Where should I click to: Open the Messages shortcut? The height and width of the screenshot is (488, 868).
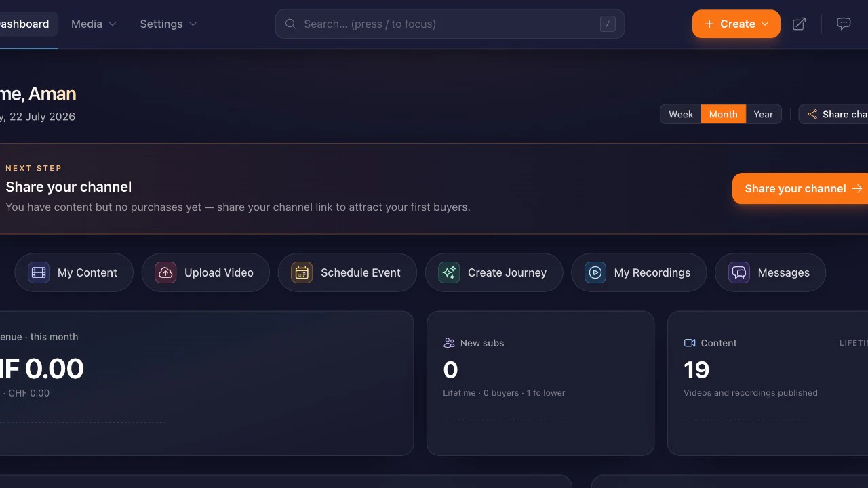point(770,272)
